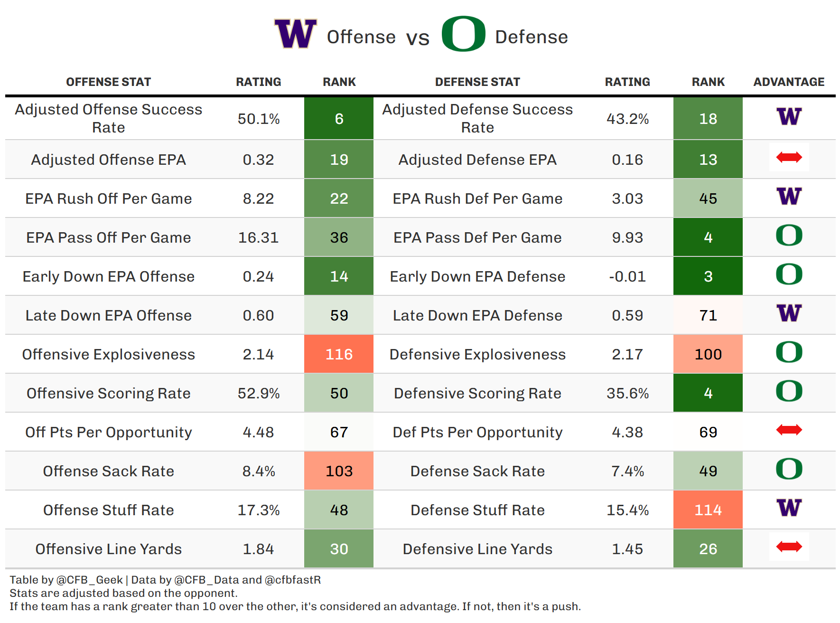Click the Oregon advantage logo for Sack Rate row
The height and width of the screenshot is (623, 840).
click(789, 469)
